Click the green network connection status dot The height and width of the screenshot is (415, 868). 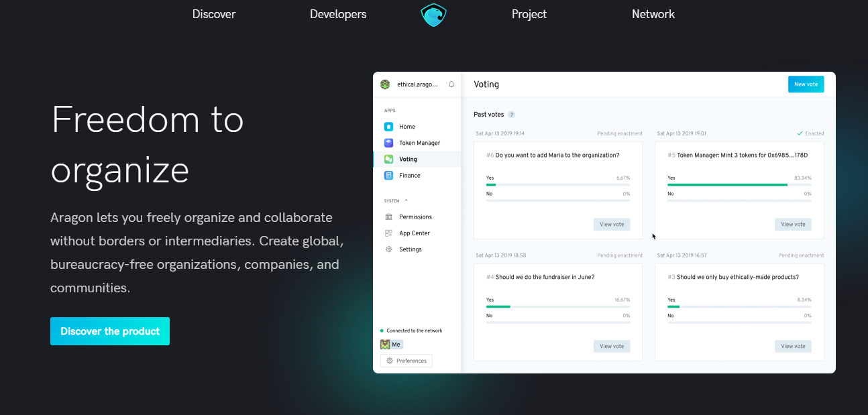click(382, 331)
